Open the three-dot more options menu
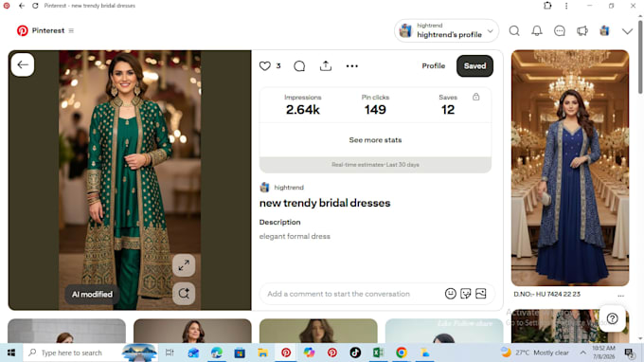This screenshot has height=362, width=644. [352, 66]
